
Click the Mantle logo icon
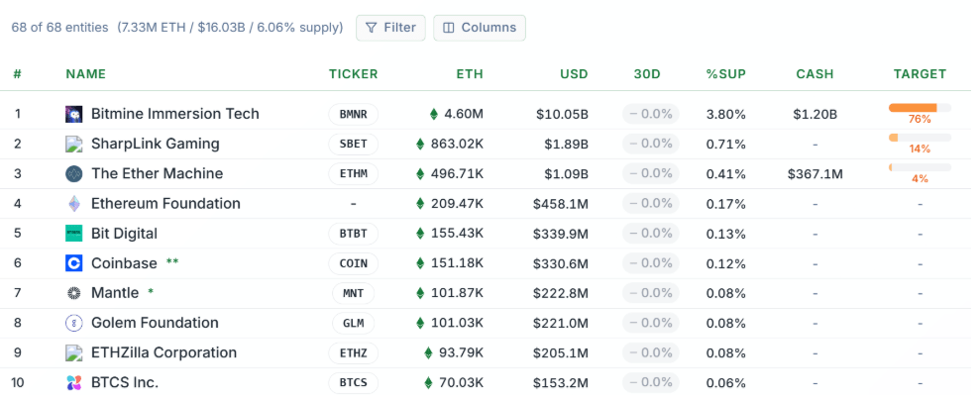tap(73, 293)
